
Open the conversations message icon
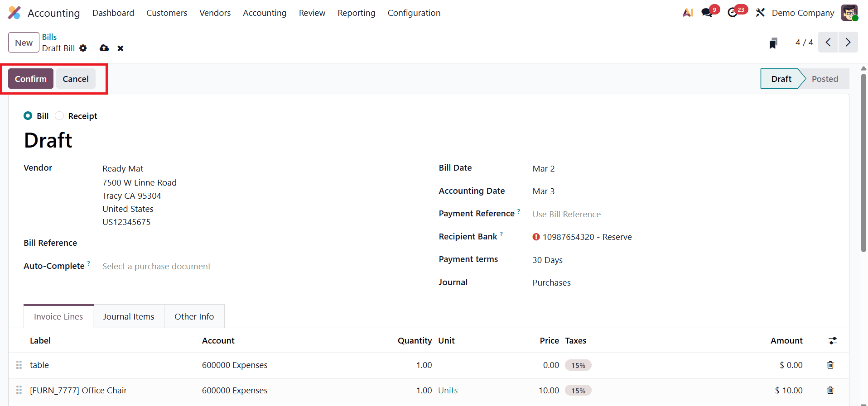click(707, 13)
